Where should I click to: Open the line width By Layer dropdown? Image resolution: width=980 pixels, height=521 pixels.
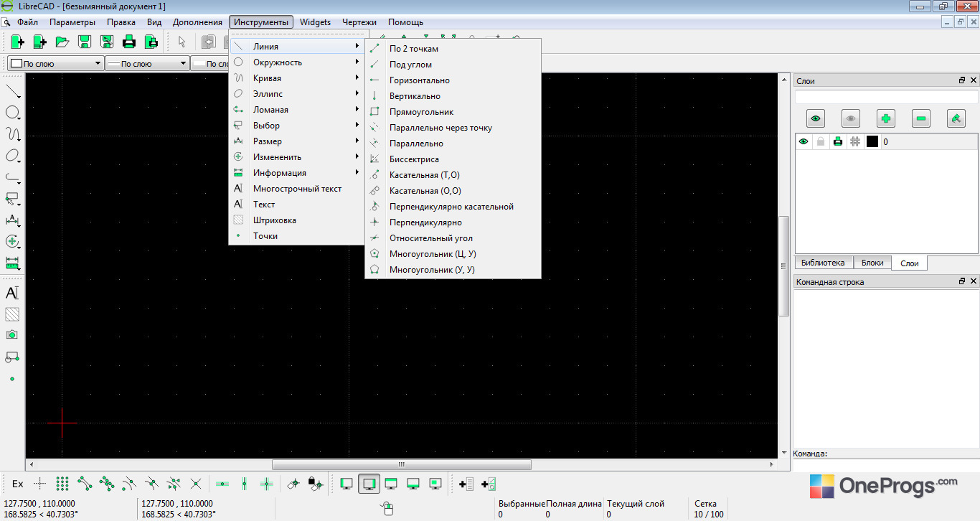[x=148, y=64]
